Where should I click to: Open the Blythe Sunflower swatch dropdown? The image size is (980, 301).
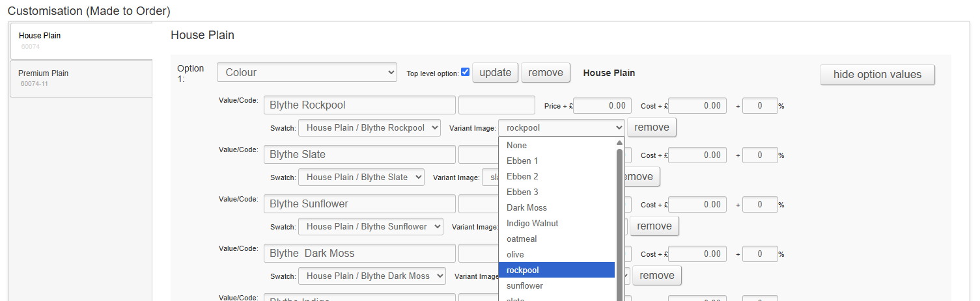[x=371, y=227]
